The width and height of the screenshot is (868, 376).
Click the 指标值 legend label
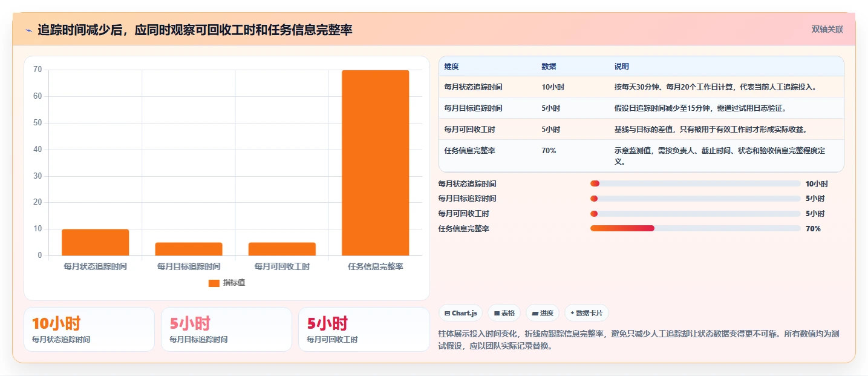234,283
